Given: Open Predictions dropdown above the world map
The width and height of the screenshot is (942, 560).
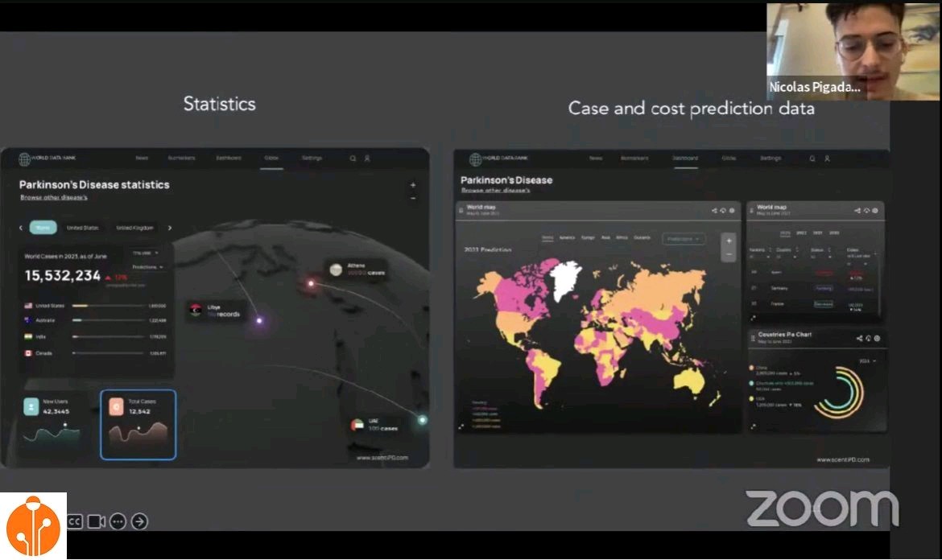Looking at the screenshot, I should tap(684, 239).
